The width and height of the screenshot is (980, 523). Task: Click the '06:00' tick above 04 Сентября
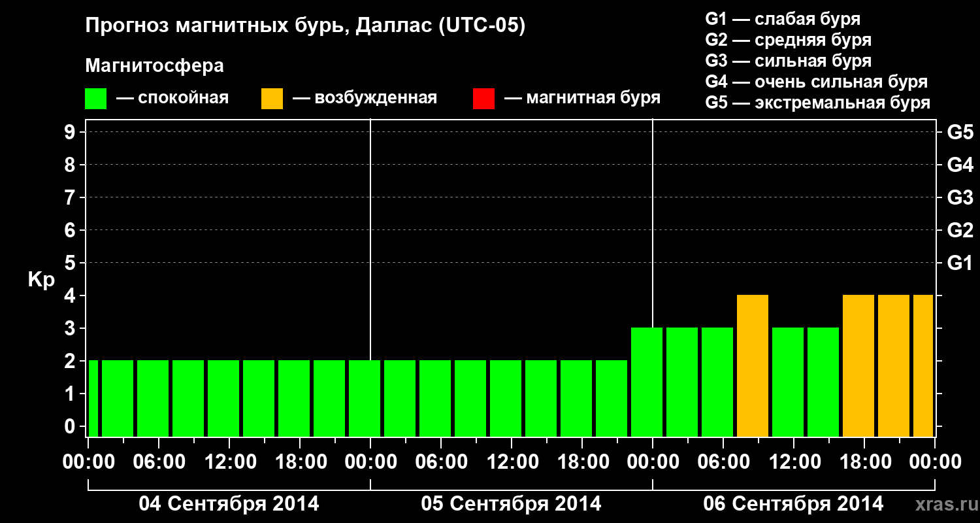(159, 462)
